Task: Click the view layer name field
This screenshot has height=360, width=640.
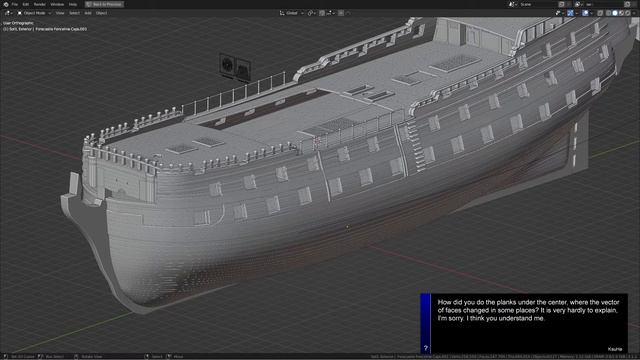Action: pyautogui.click(x=603, y=4)
